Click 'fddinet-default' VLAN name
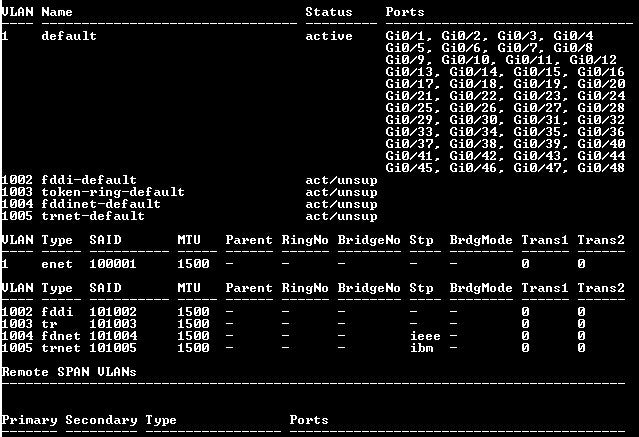This screenshot has height=437, width=639. click(101, 204)
